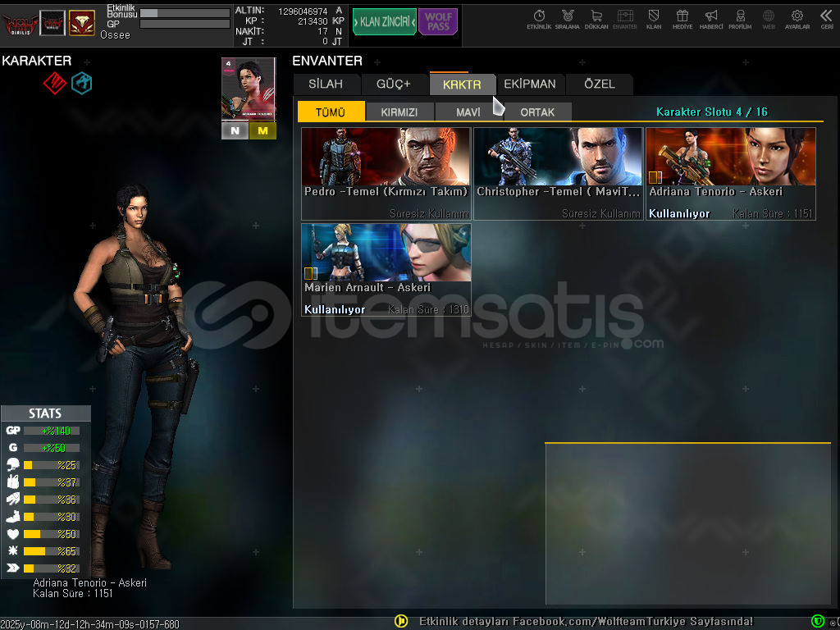Click the yellow play icon in ticker

pyautogui.click(x=401, y=621)
